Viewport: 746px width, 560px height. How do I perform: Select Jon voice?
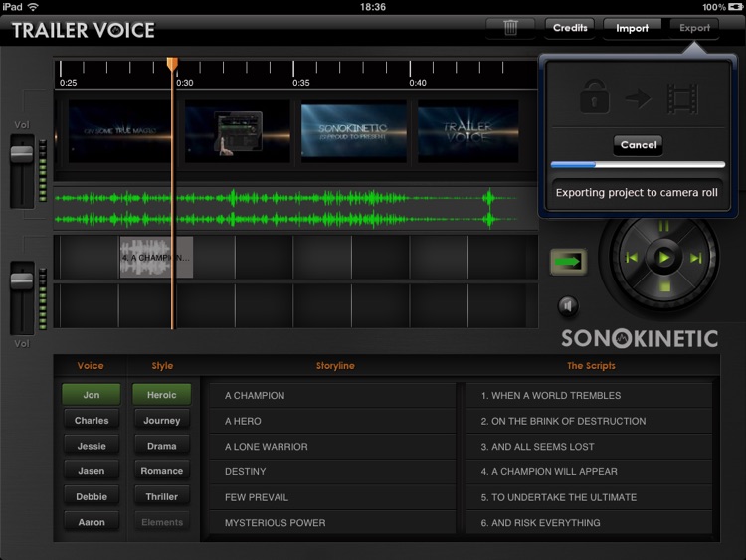pyautogui.click(x=91, y=395)
